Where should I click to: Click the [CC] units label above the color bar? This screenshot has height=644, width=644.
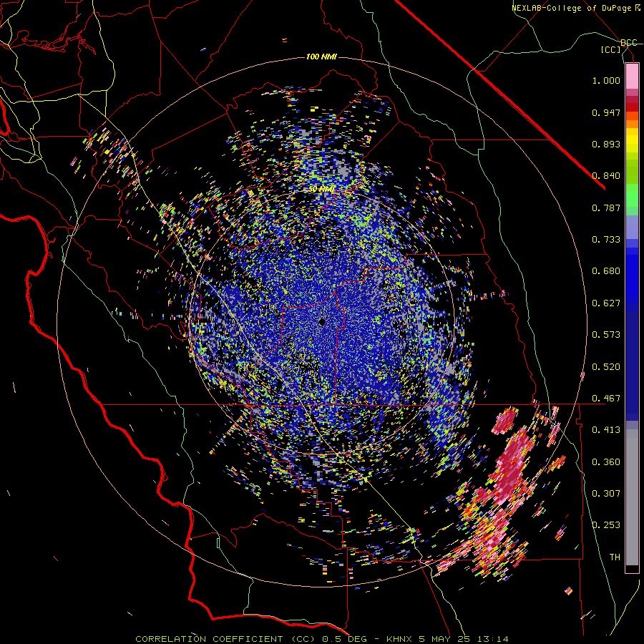[611, 49]
